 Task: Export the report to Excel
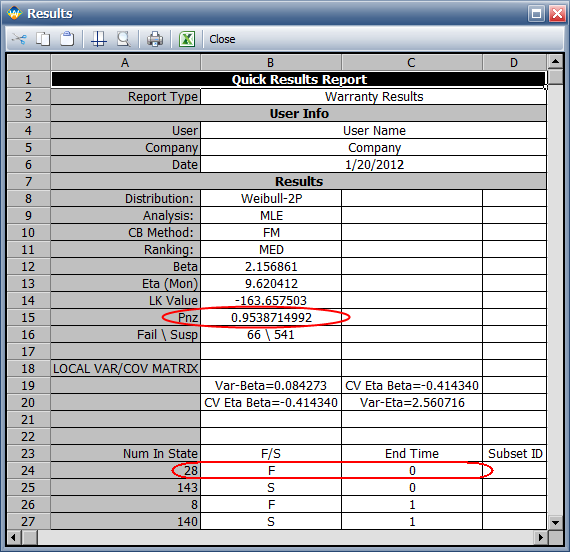pos(187,39)
